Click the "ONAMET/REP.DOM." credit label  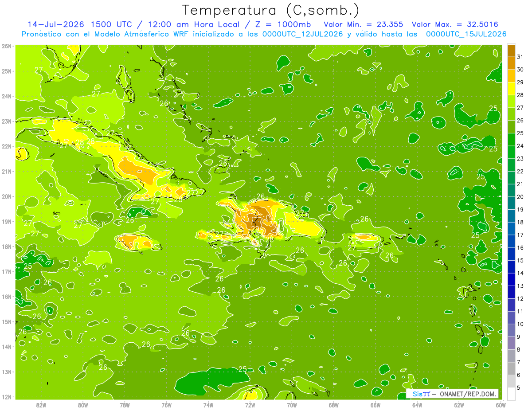point(467,394)
